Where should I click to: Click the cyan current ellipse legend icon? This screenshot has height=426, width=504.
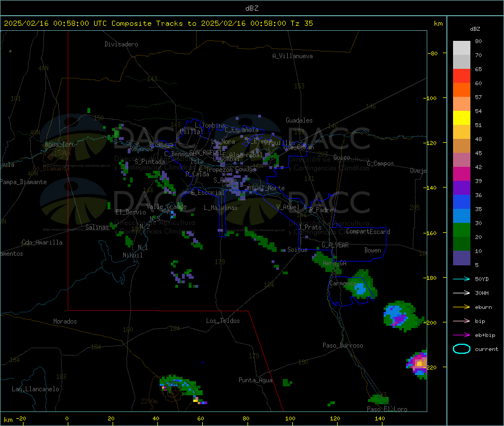point(461,349)
